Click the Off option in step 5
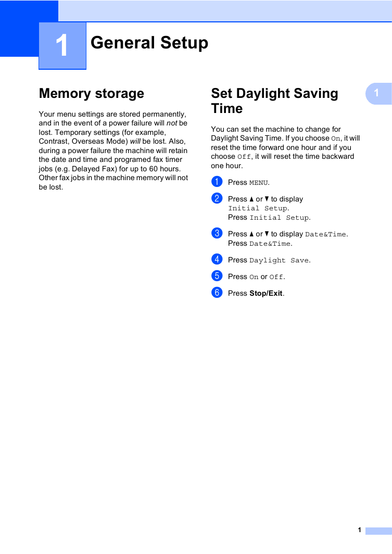The image size is (392, 554). 276,277
